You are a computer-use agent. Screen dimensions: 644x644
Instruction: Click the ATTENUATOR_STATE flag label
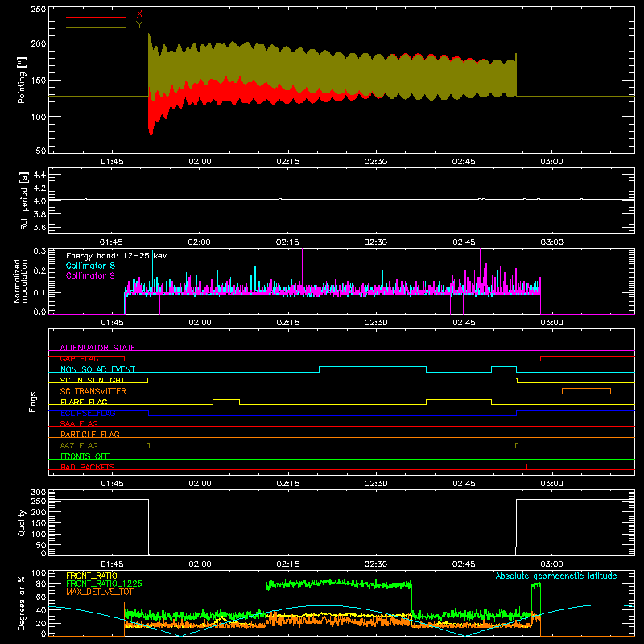(97, 348)
